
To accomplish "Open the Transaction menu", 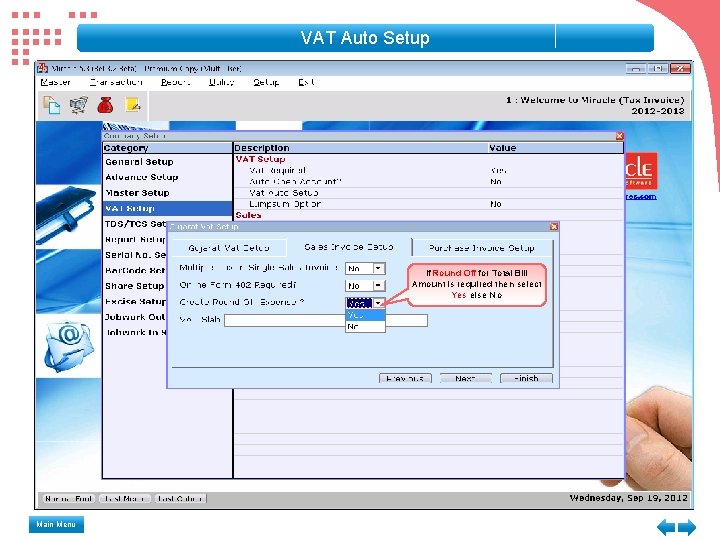I will (x=116, y=82).
